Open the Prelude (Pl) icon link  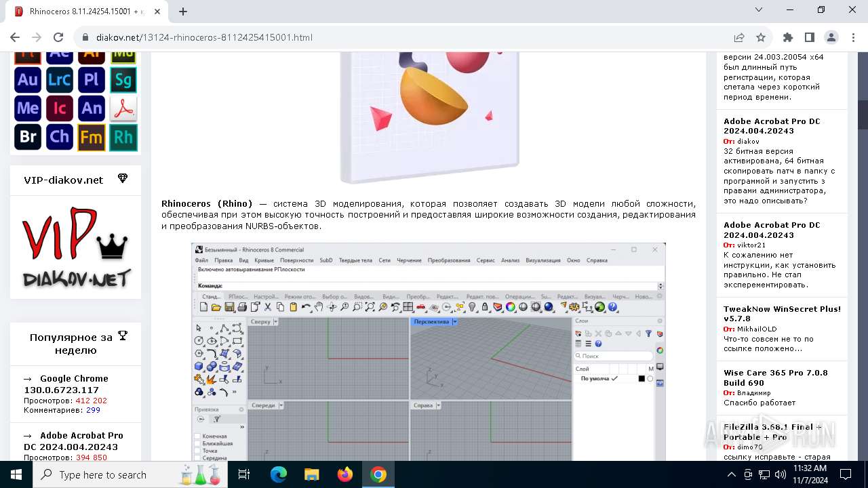click(92, 80)
